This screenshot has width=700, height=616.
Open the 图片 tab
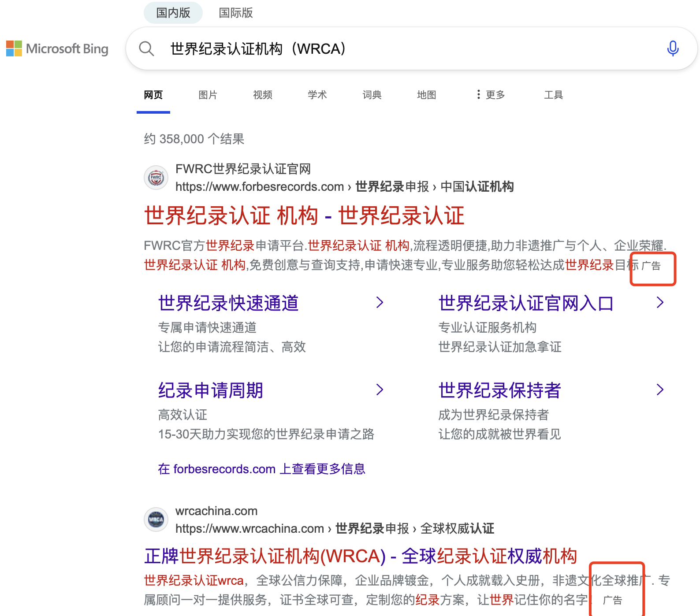tap(208, 95)
